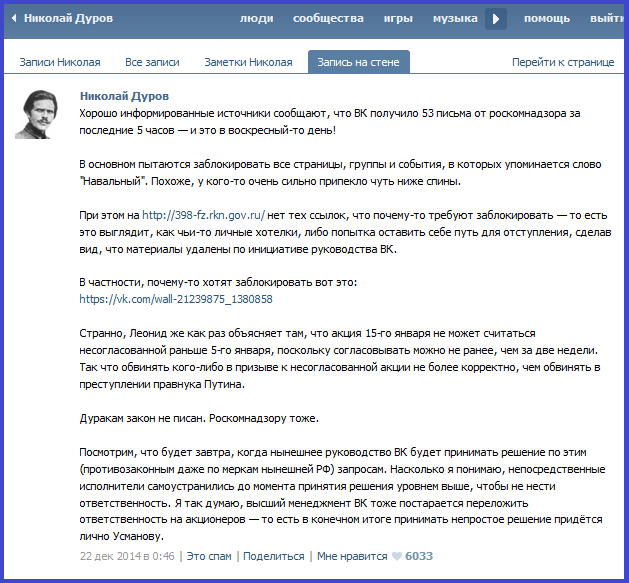Open Николай Дуров's avatar photo

coord(37,114)
